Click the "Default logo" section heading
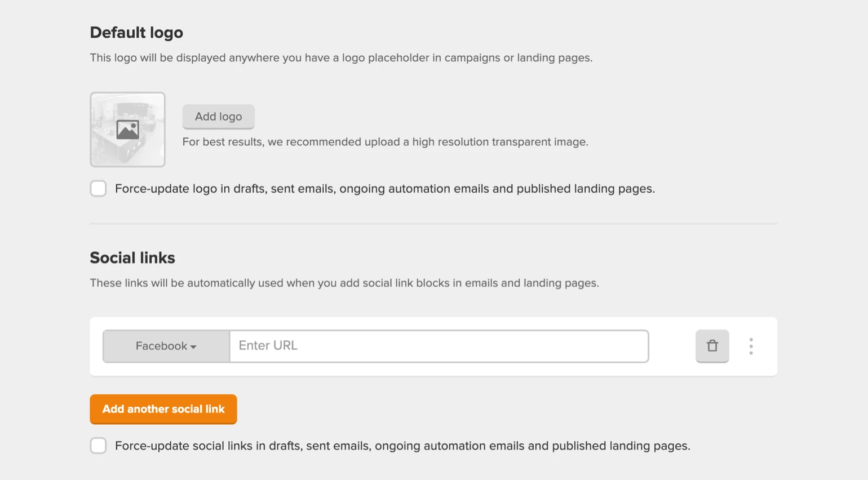This screenshot has height=480, width=868. point(136,33)
